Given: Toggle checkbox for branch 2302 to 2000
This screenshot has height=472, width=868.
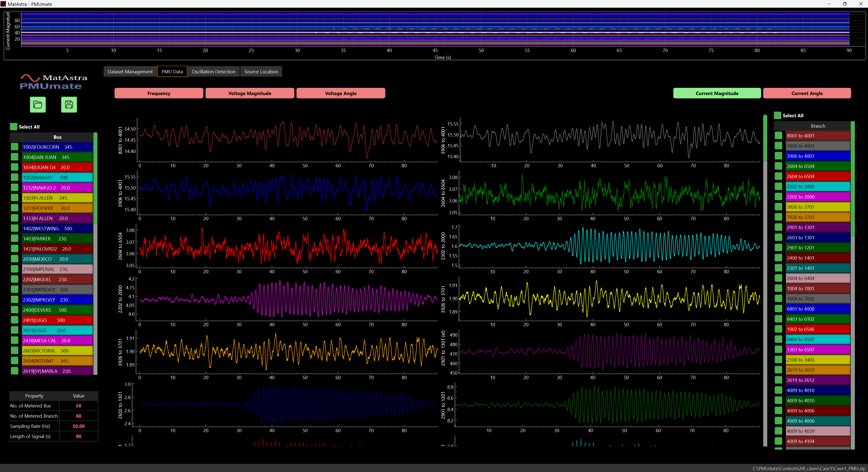Looking at the screenshot, I should click(x=778, y=187).
